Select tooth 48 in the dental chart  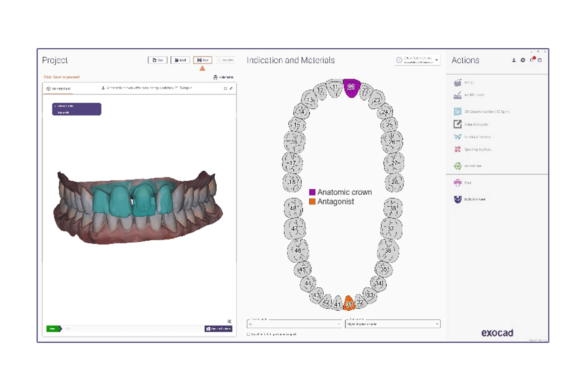pos(293,208)
